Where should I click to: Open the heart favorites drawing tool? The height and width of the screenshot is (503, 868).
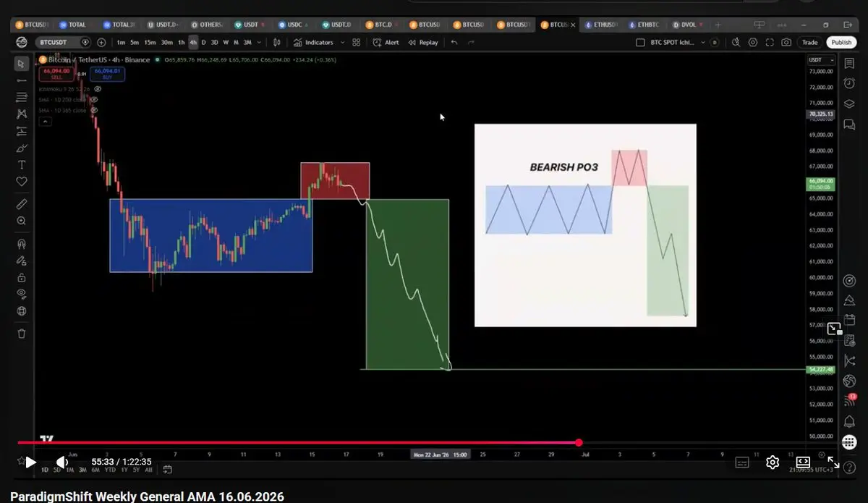click(x=21, y=182)
